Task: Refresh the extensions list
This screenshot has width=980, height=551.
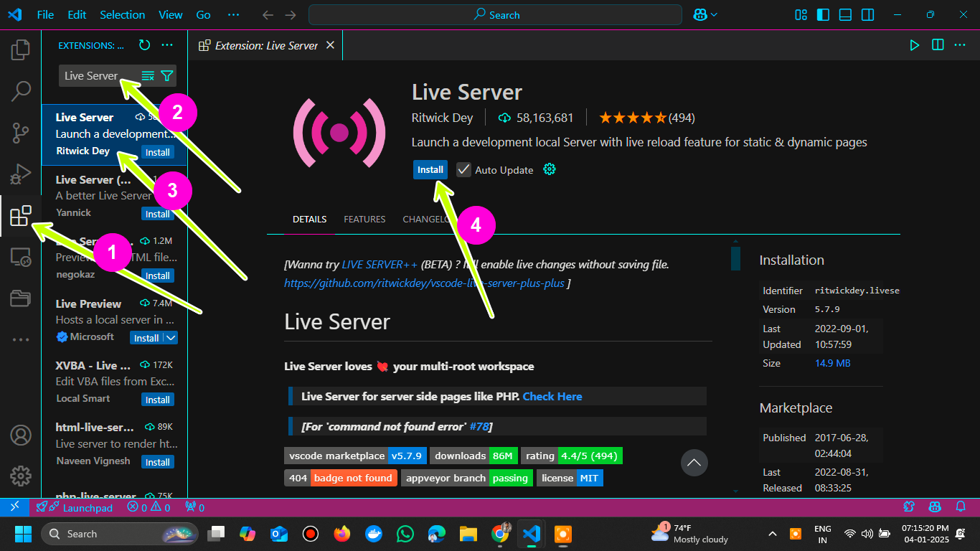Action: 144,45
